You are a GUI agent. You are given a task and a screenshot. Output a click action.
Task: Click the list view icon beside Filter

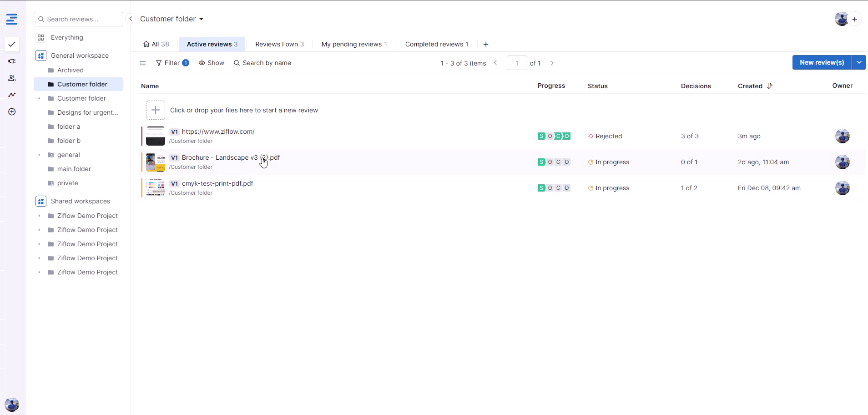143,63
